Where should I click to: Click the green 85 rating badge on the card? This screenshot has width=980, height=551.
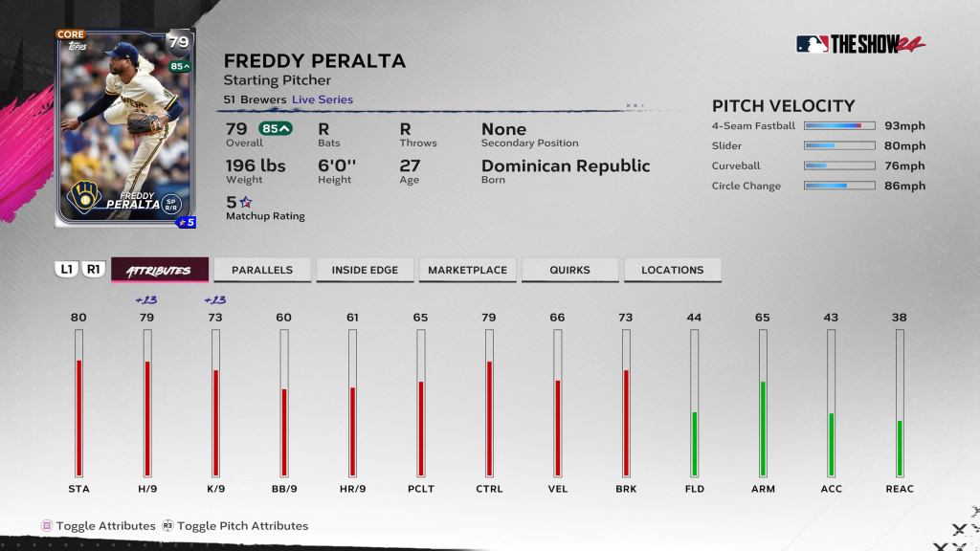click(x=179, y=67)
